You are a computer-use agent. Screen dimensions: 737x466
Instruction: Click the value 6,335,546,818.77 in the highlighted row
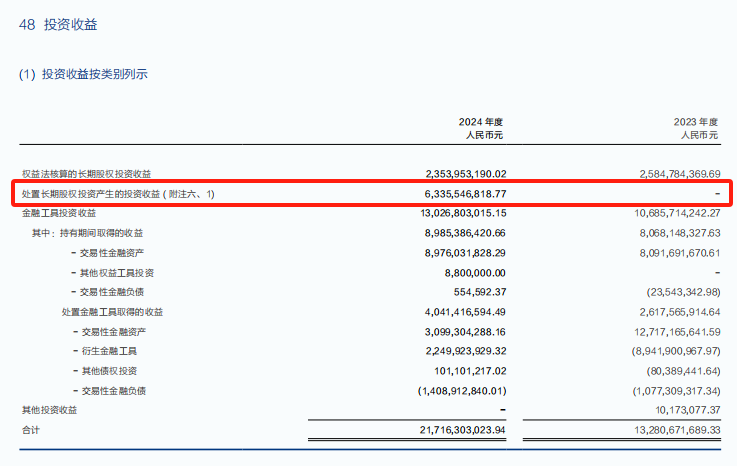[x=452, y=193]
